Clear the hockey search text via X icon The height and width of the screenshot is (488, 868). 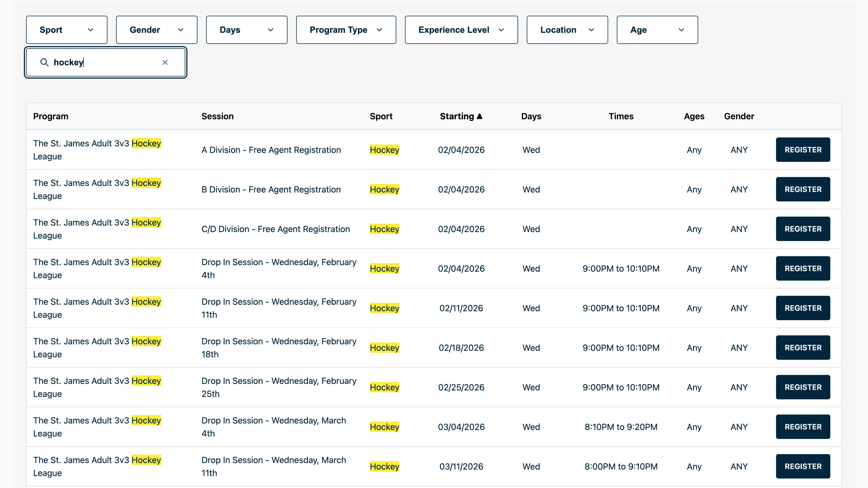tap(165, 62)
